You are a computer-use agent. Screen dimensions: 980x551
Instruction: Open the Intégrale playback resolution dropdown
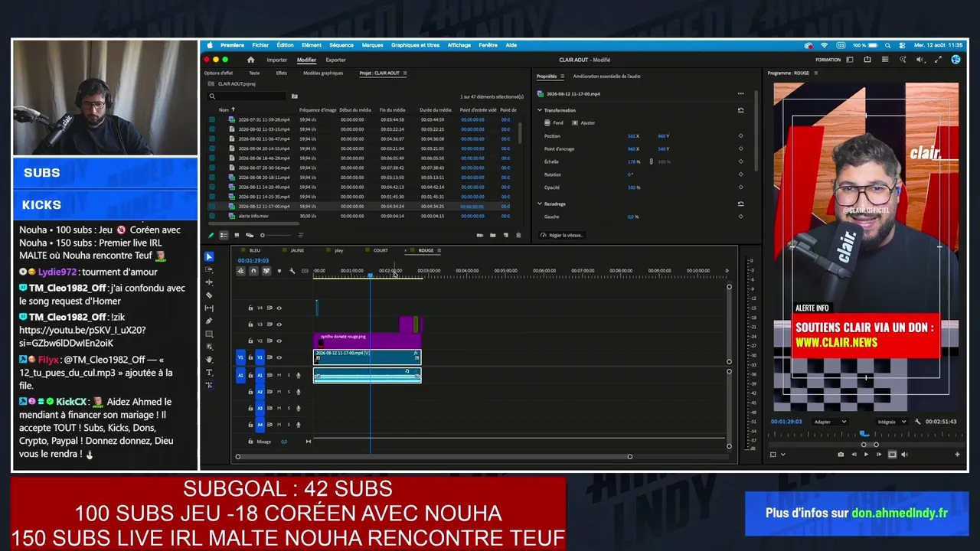pos(892,422)
